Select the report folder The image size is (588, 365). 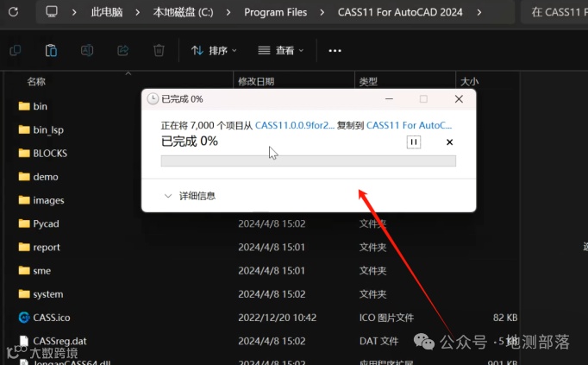(x=47, y=248)
